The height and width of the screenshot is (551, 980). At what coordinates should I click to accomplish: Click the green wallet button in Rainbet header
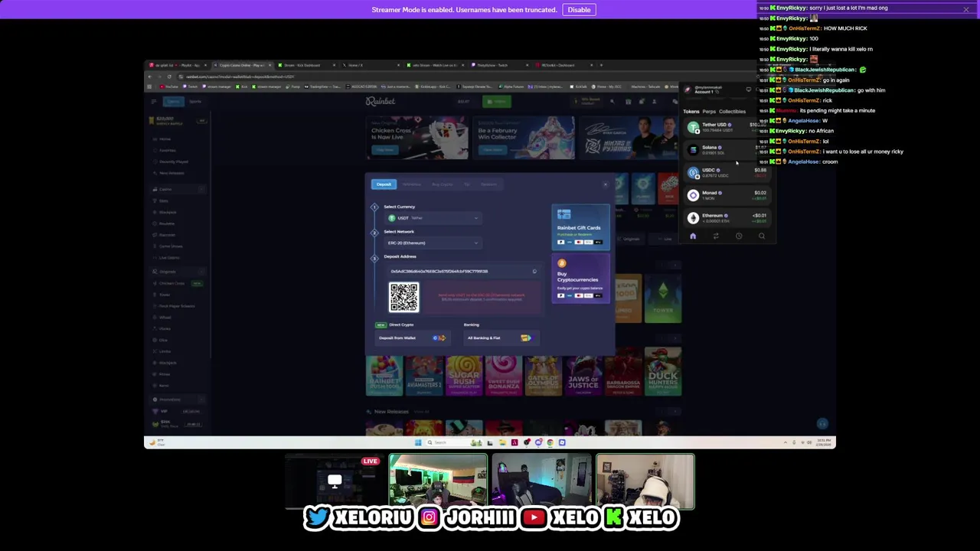[x=497, y=101]
